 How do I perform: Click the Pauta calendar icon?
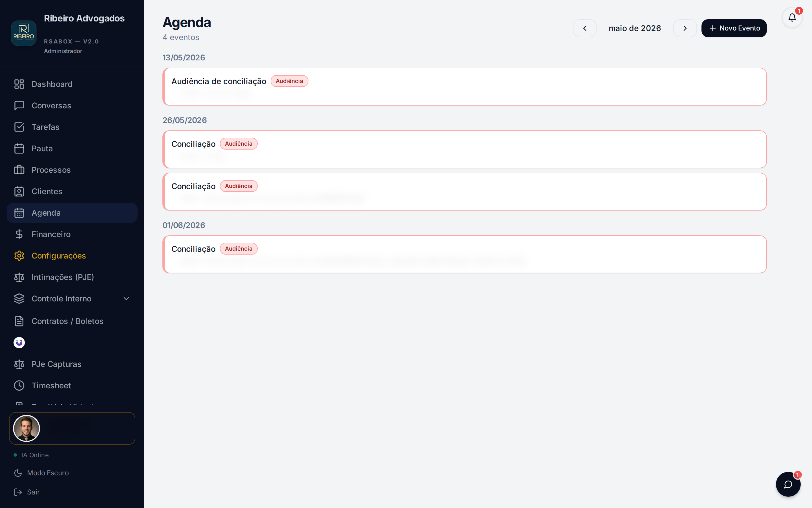(19, 148)
